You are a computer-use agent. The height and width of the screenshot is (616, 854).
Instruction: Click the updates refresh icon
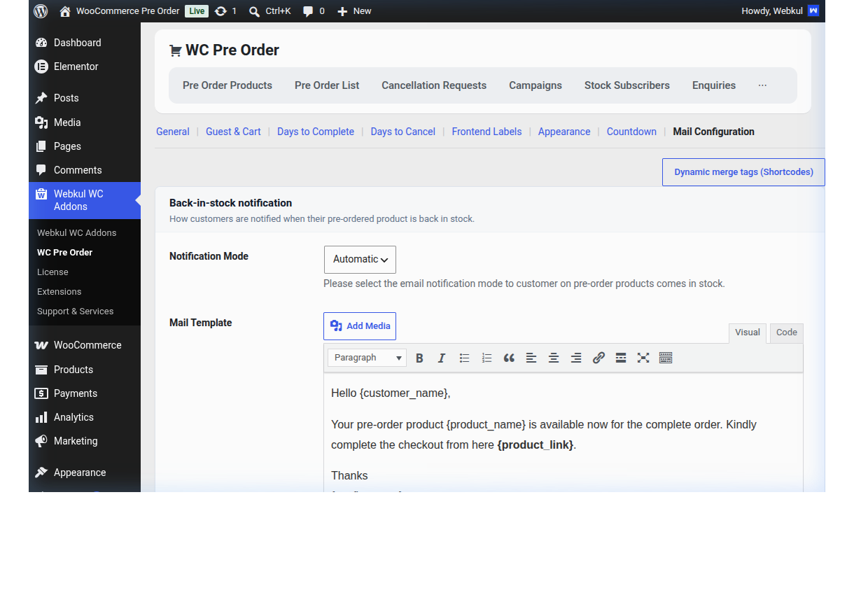220,11
